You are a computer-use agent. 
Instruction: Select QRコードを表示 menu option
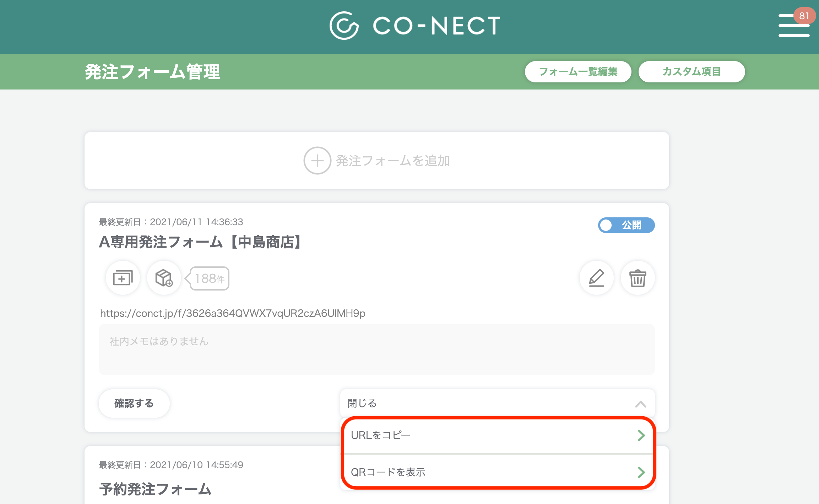pos(498,472)
